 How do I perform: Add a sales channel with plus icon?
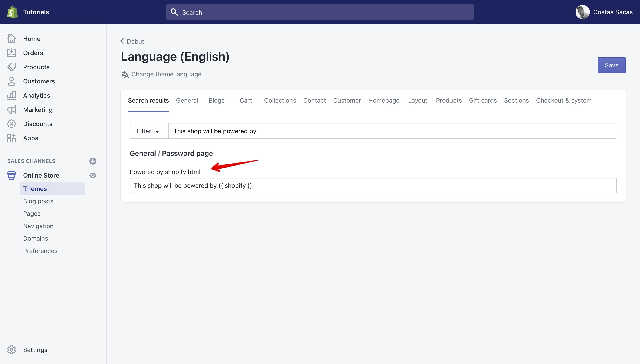click(93, 161)
